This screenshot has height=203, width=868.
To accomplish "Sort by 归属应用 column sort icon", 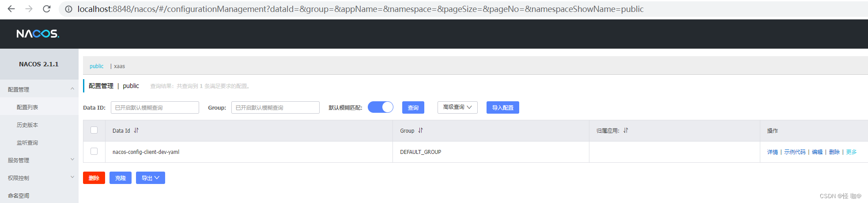I will [626, 130].
